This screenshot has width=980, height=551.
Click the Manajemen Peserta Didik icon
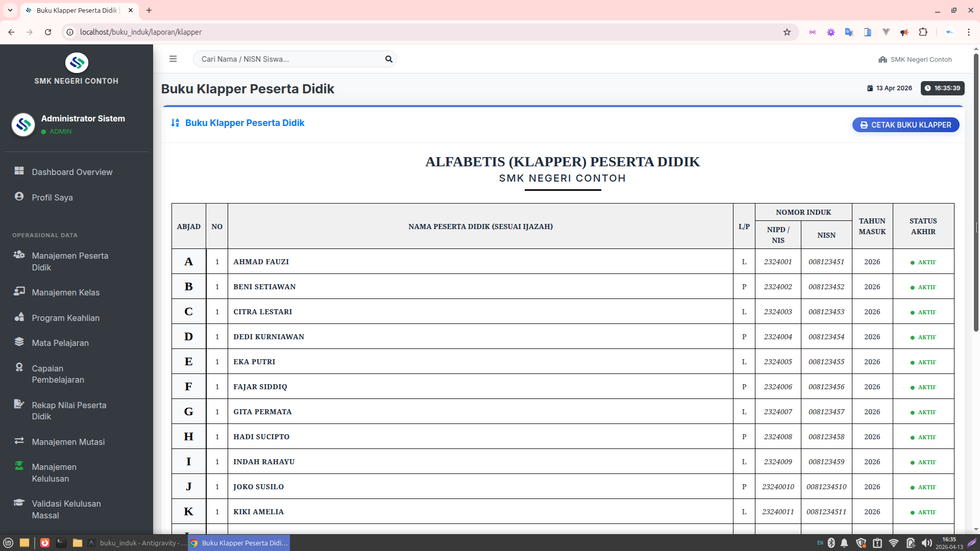(x=19, y=255)
